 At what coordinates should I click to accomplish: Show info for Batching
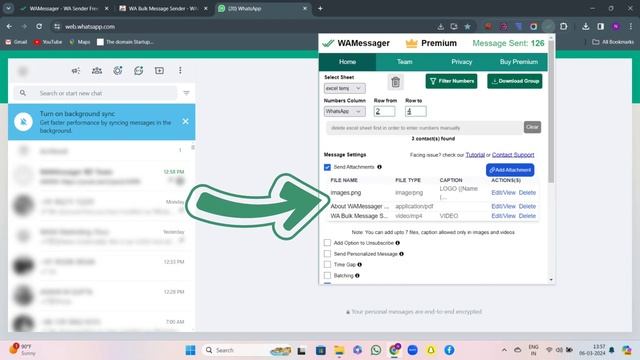click(x=357, y=276)
